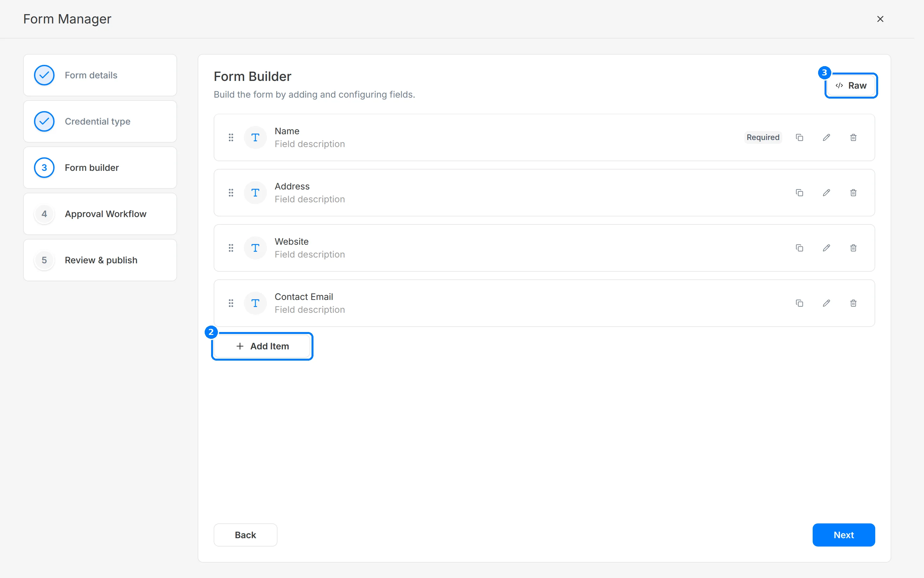Image resolution: width=924 pixels, height=578 pixels.
Task: Delete the Address field
Action: tap(853, 193)
